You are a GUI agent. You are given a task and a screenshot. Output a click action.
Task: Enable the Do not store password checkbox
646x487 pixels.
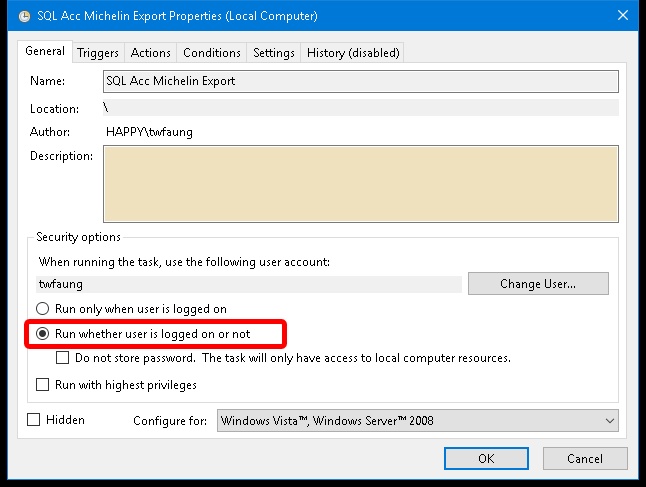tap(63, 358)
